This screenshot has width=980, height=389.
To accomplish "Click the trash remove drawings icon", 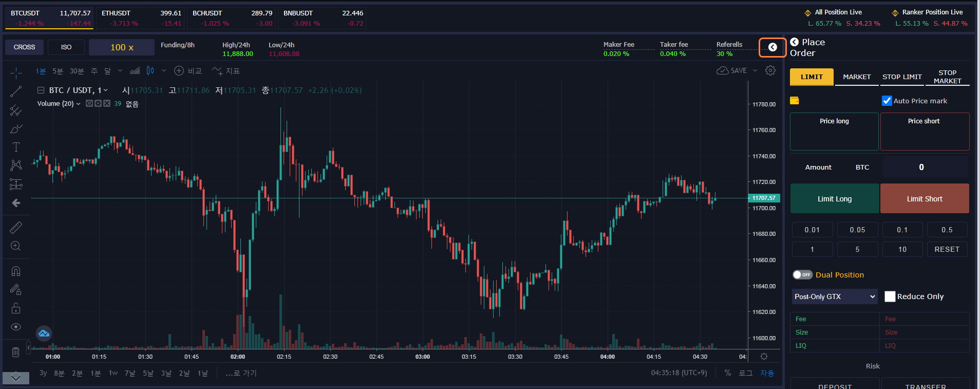I will (x=15, y=352).
